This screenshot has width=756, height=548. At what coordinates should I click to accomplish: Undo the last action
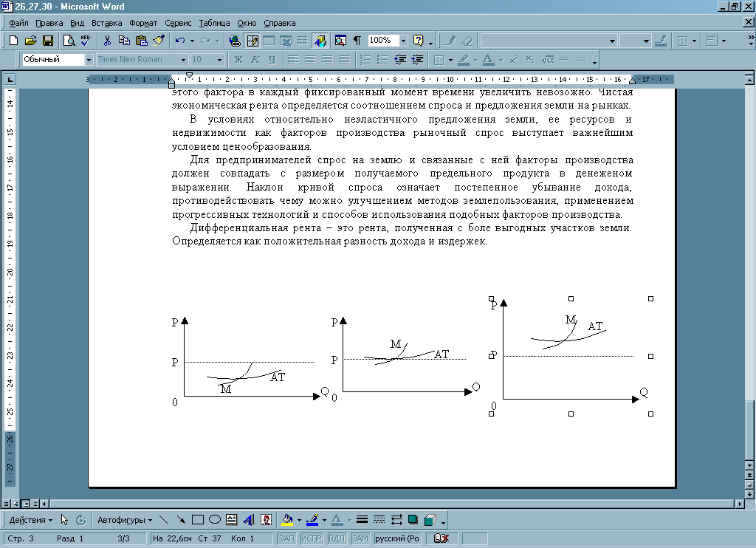tap(180, 41)
